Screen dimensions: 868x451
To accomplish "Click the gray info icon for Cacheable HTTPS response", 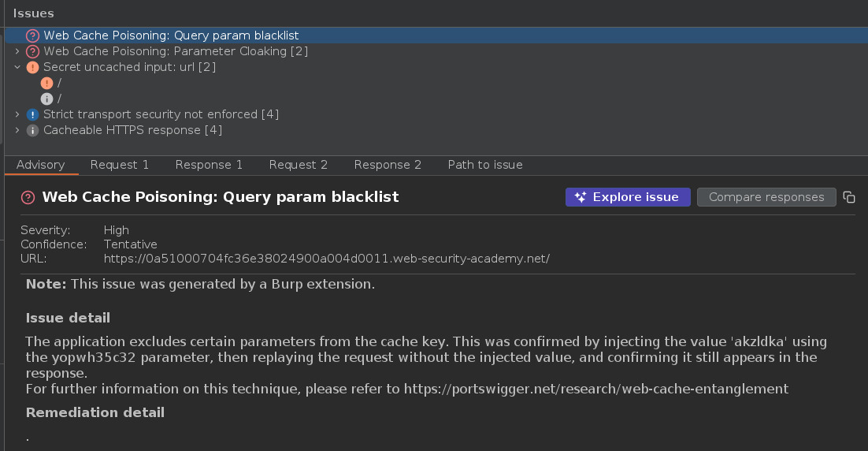I will (x=32, y=130).
